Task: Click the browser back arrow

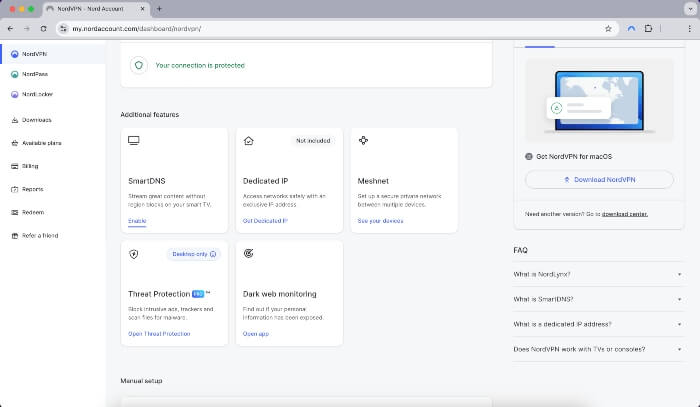Action: point(10,29)
